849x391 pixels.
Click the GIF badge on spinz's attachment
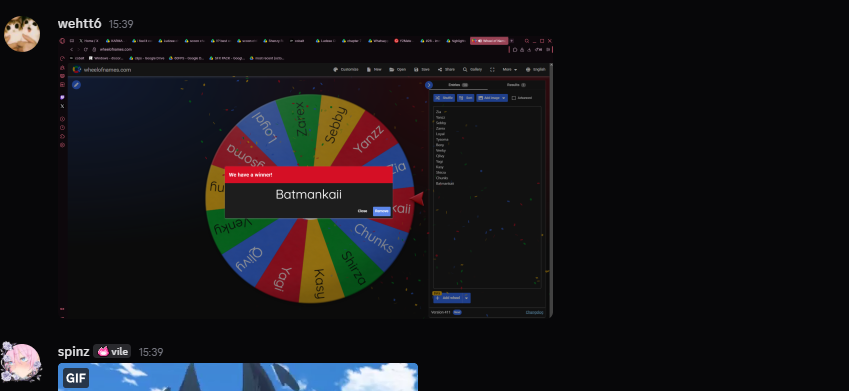pos(76,378)
